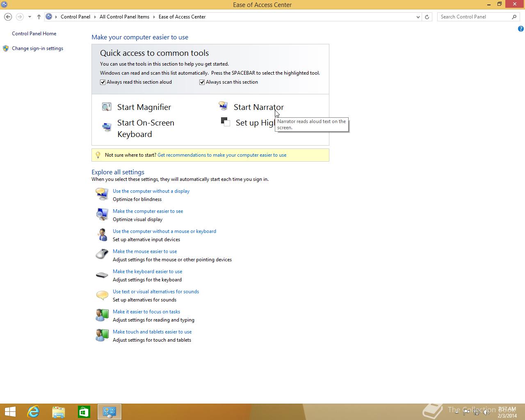Click Control Panel in the breadcrumb
The height and width of the screenshot is (420, 525).
75,17
